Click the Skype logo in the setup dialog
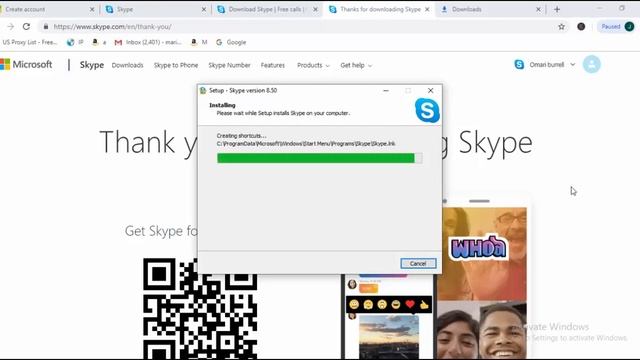 pos(427,110)
